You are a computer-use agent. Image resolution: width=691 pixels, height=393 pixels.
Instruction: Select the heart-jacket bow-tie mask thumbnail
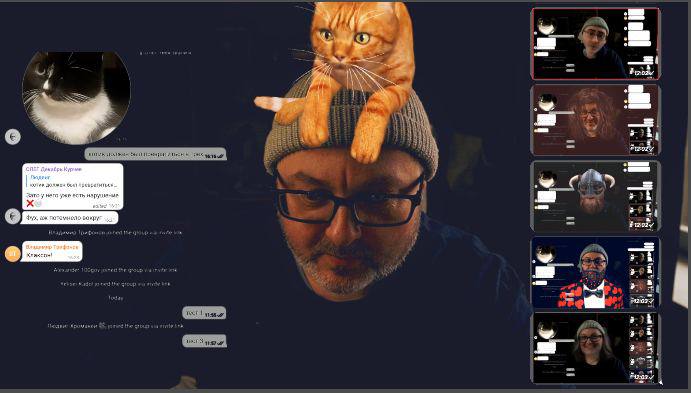tap(595, 272)
